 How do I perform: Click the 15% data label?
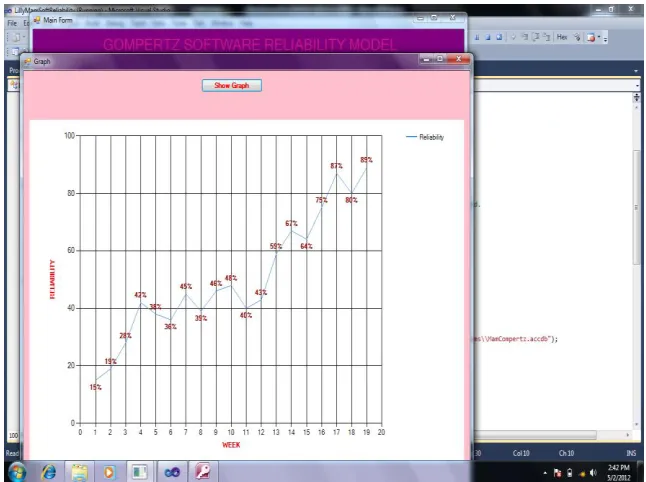click(96, 387)
